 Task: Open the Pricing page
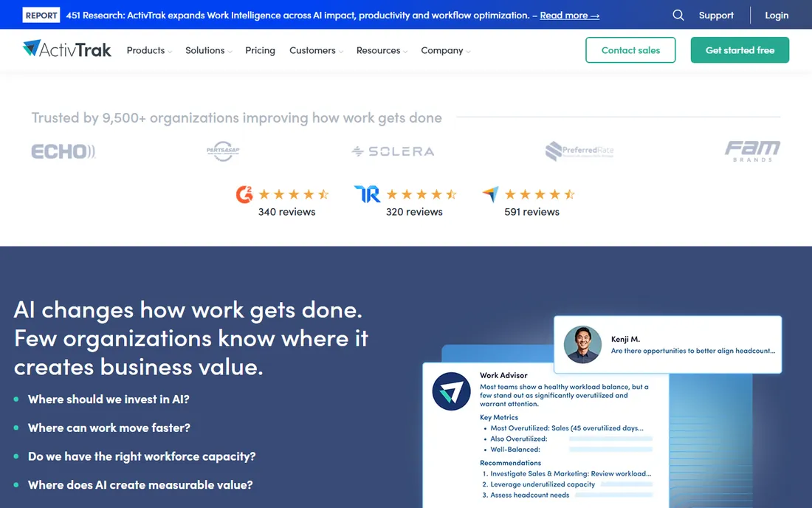(x=260, y=50)
